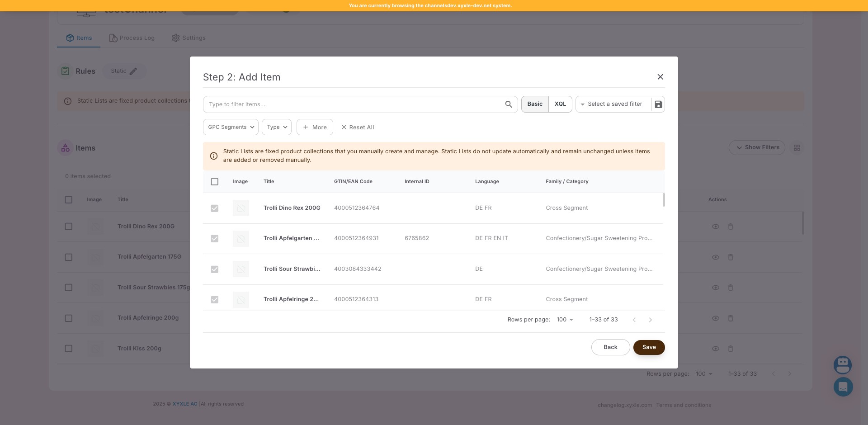The height and width of the screenshot is (425, 868).
Task: Expand the GPC Segments dropdown
Action: [231, 127]
